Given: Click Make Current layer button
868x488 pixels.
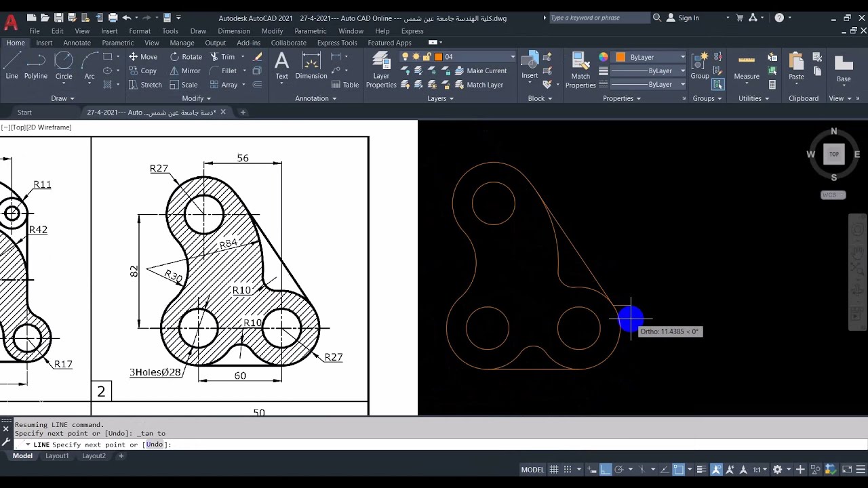Looking at the screenshot, I should [481, 70].
